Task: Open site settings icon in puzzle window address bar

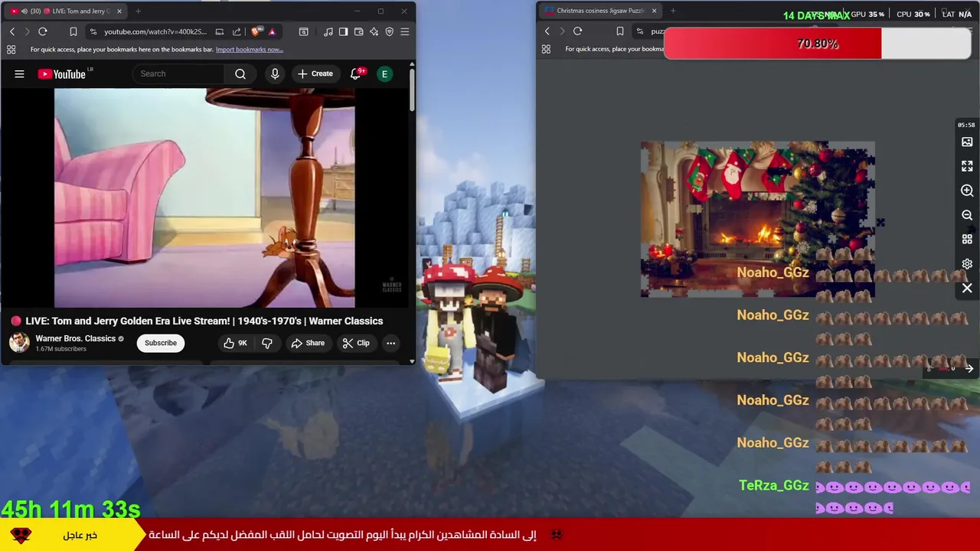Action: 640,31
